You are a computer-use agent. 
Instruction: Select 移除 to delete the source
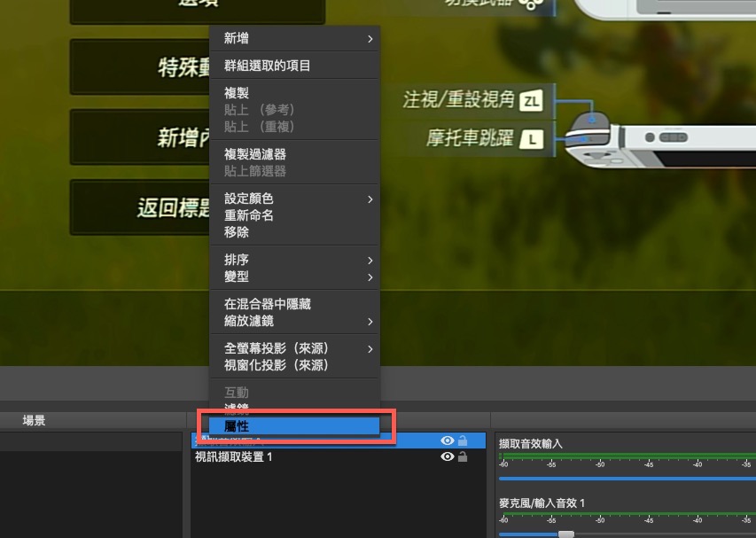click(x=294, y=232)
